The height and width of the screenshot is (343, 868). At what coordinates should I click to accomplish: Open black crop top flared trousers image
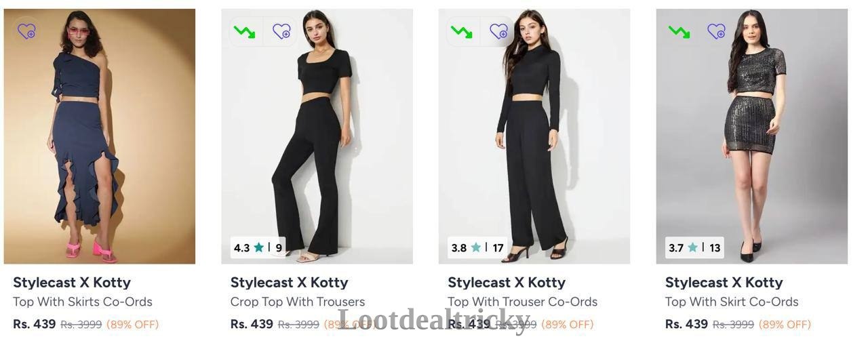point(317,136)
